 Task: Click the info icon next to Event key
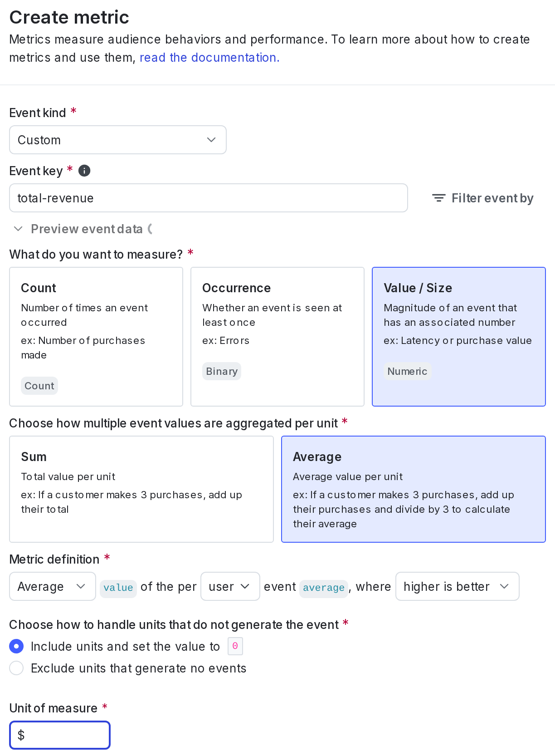[84, 171]
